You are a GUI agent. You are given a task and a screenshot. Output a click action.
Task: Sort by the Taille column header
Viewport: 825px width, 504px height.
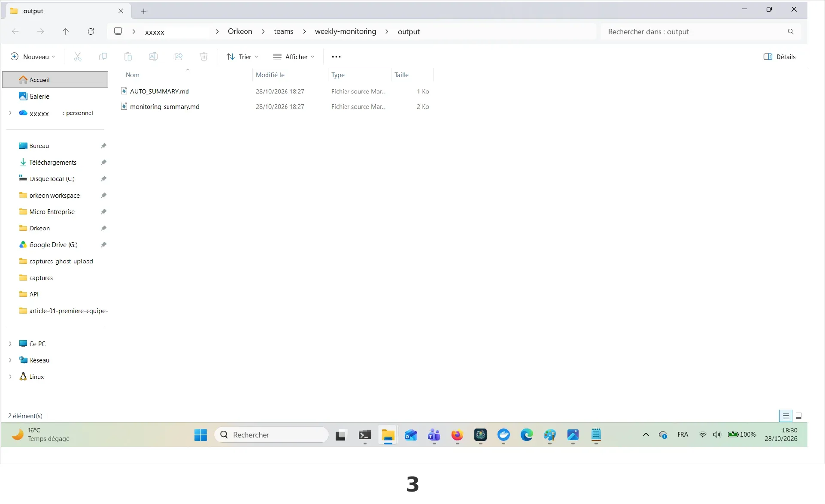click(x=401, y=75)
